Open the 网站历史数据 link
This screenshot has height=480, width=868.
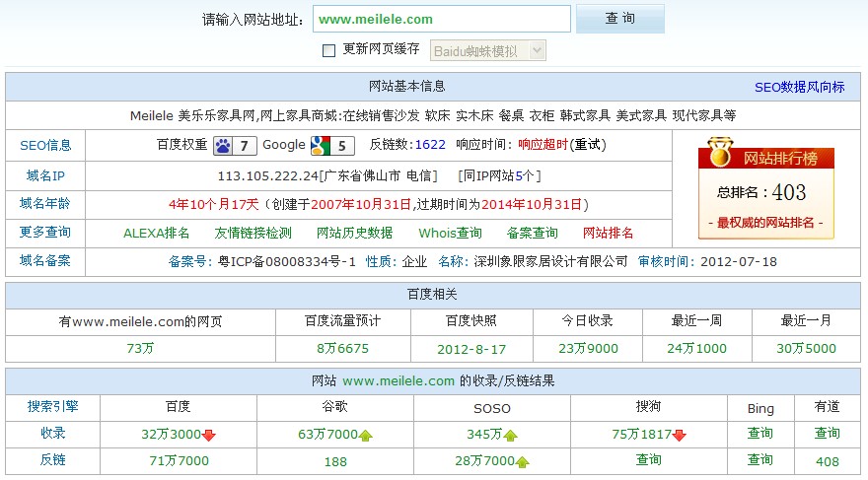point(354,234)
